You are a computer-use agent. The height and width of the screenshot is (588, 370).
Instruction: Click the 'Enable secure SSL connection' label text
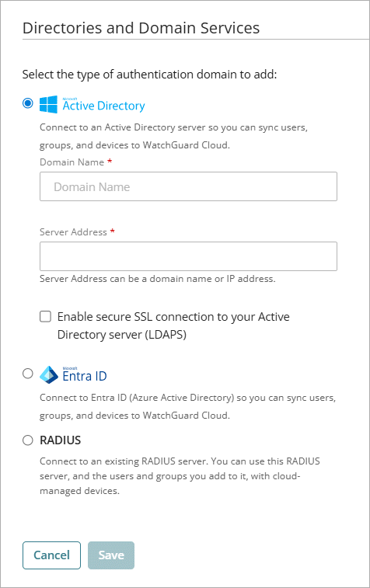pos(173,325)
